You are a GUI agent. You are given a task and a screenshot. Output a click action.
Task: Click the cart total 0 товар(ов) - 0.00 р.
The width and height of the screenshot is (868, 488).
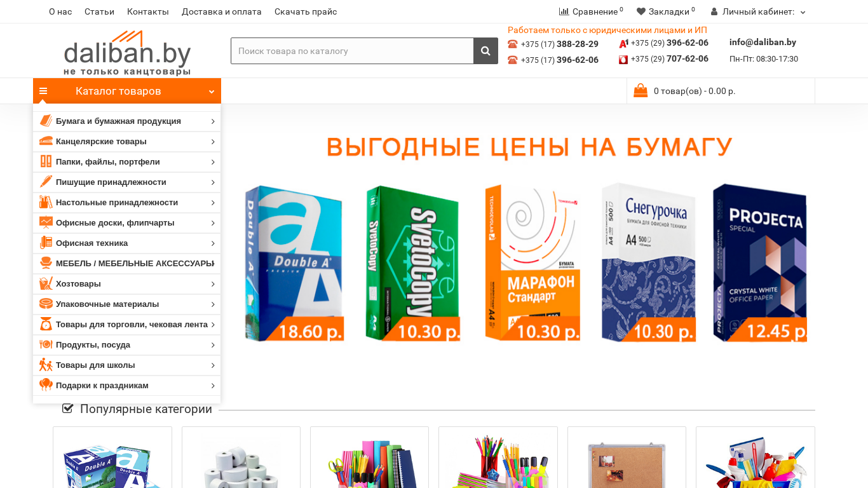coord(695,91)
